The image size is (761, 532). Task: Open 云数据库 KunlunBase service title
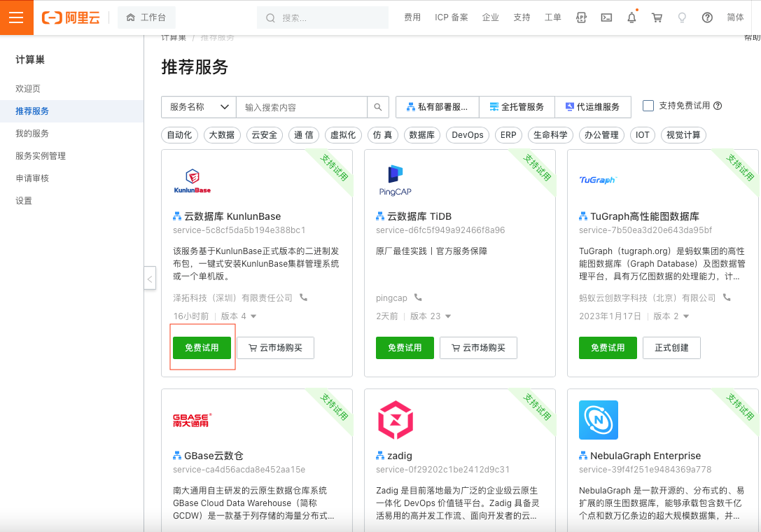232,216
